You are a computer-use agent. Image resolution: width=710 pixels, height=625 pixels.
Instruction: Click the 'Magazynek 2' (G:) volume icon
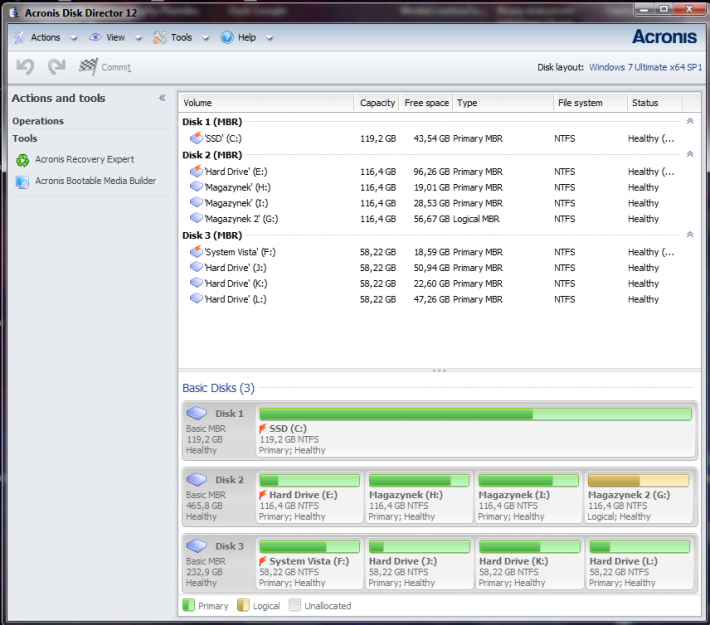(x=196, y=218)
